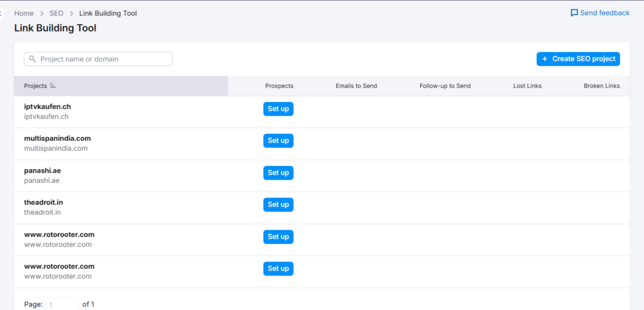644x310 pixels.
Task: Open the Send feedback link
Action: [600, 13]
